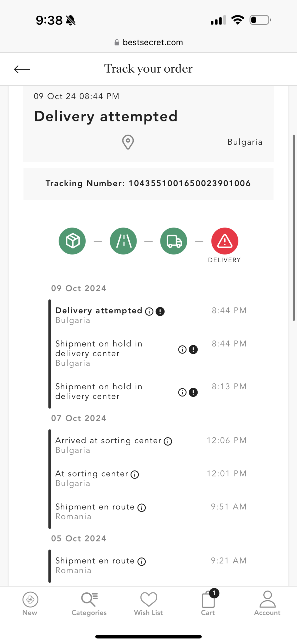The image size is (297, 644).
Task: Go to the Wish List tab
Action: point(148,603)
